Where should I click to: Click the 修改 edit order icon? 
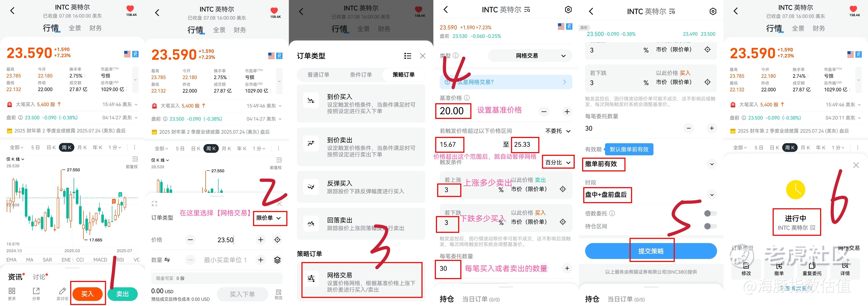(x=746, y=266)
